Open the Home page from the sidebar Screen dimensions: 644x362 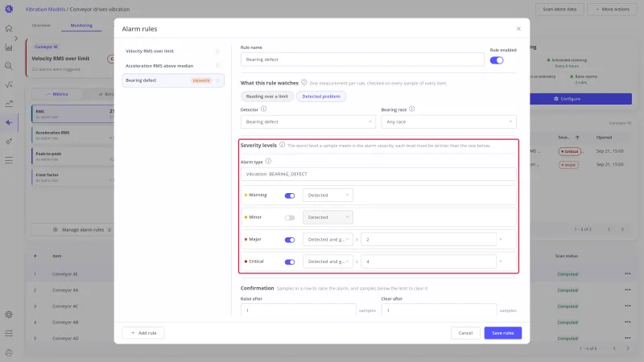[x=9, y=28]
